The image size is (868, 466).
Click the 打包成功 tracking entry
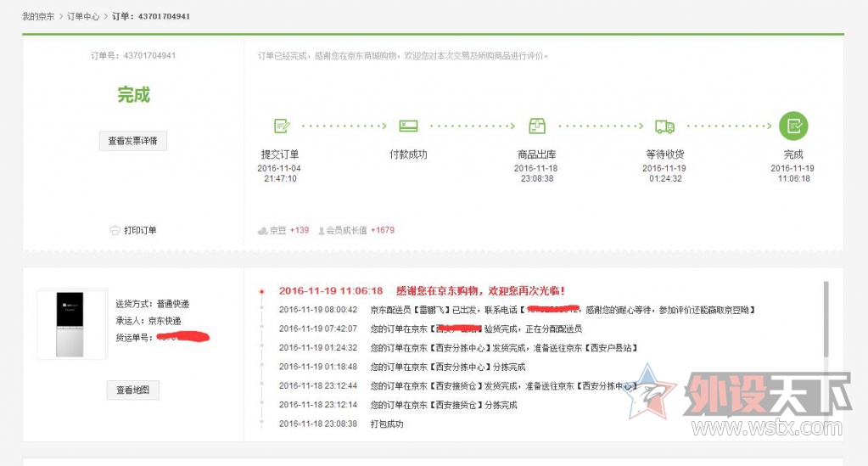(x=386, y=424)
